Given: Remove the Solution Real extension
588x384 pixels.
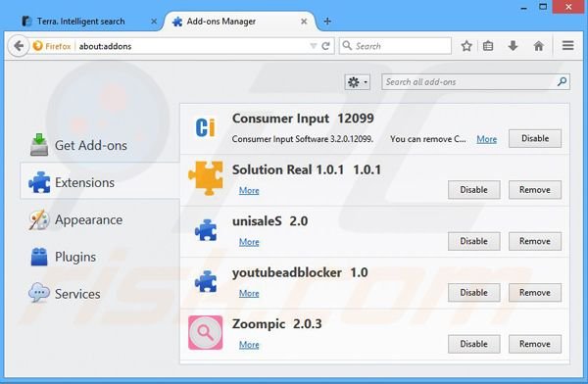Looking at the screenshot, I should 535,190.
